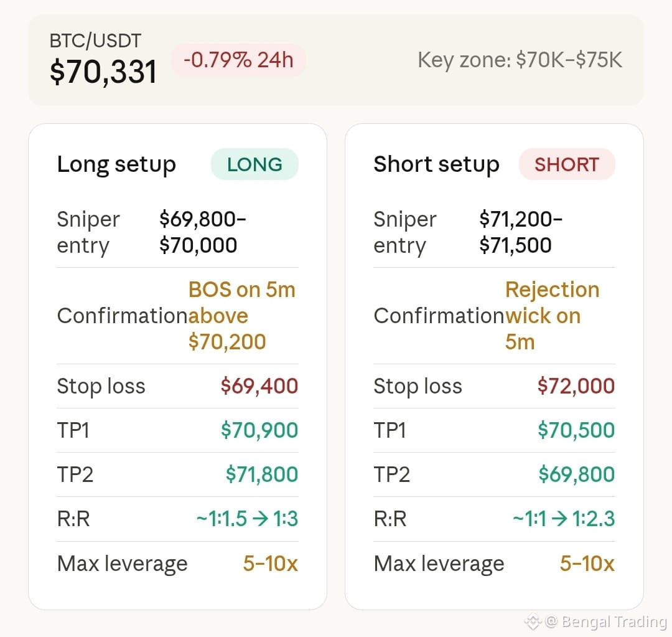This screenshot has width=672, height=637.
Task: Click the short TP1 value $70,500
Action: click(576, 430)
